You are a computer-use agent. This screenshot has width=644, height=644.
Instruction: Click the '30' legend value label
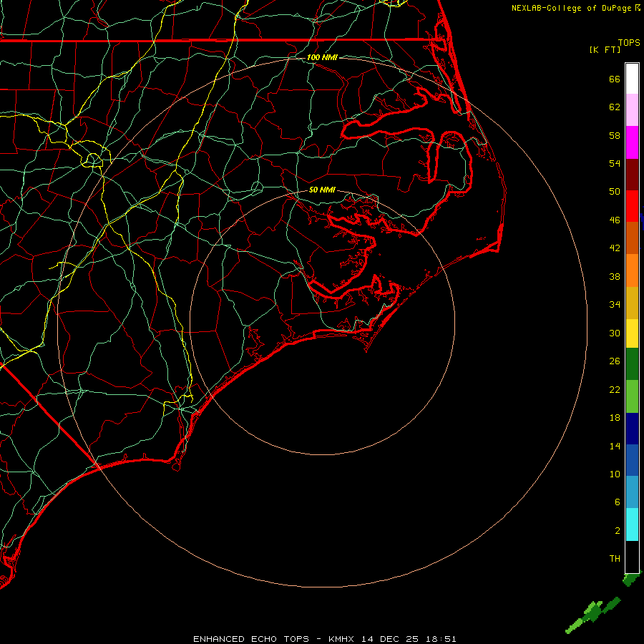coord(615,333)
